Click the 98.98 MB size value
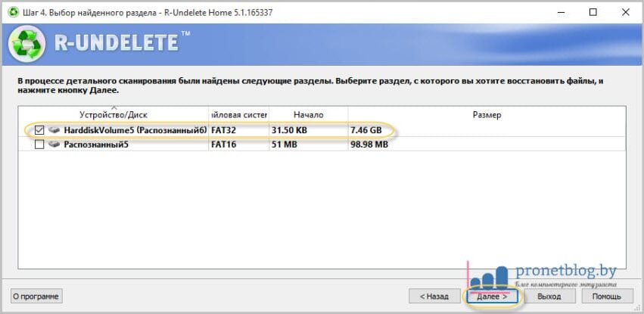The image size is (644, 314). click(369, 145)
